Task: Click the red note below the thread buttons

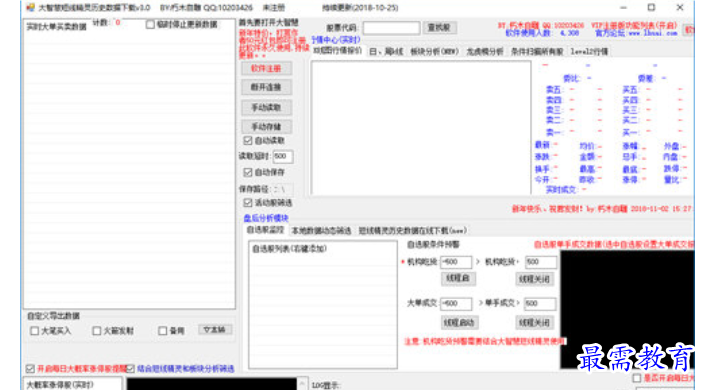Action: click(485, 342)
